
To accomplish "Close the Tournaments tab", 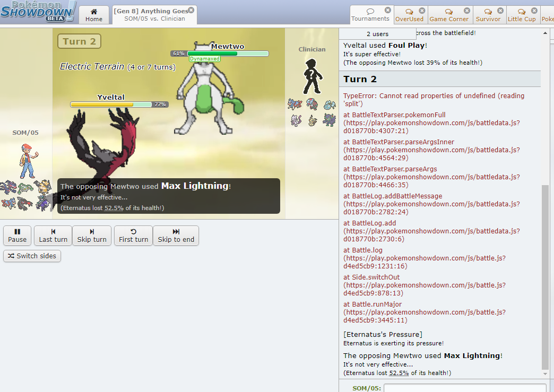I will (x=387, y=10).
